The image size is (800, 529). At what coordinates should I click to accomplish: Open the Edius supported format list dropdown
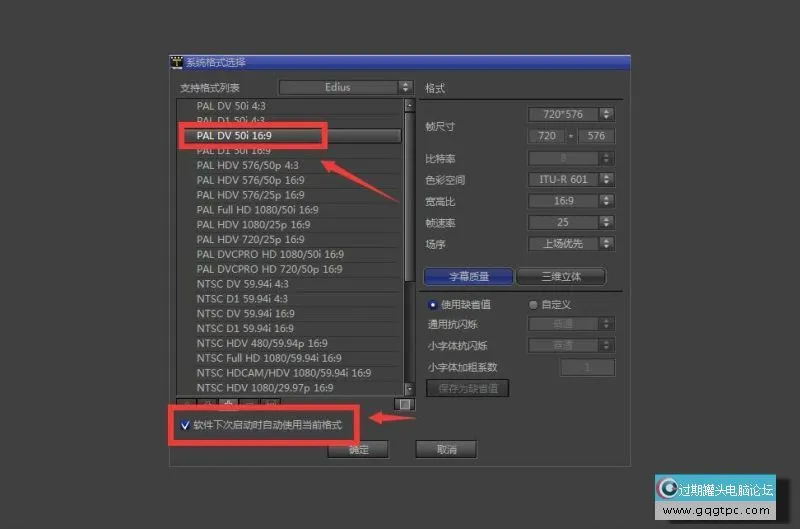(x=345, y=87)
